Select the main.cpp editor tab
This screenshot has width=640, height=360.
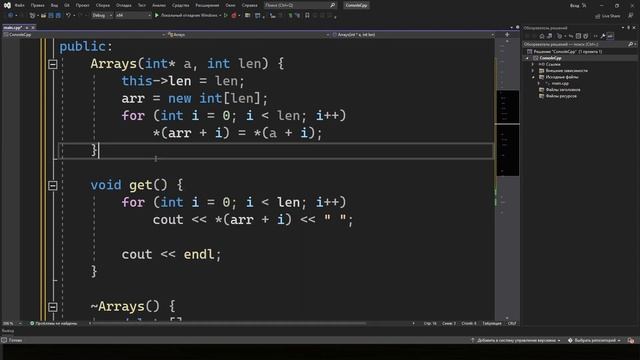tap(13, 27)
